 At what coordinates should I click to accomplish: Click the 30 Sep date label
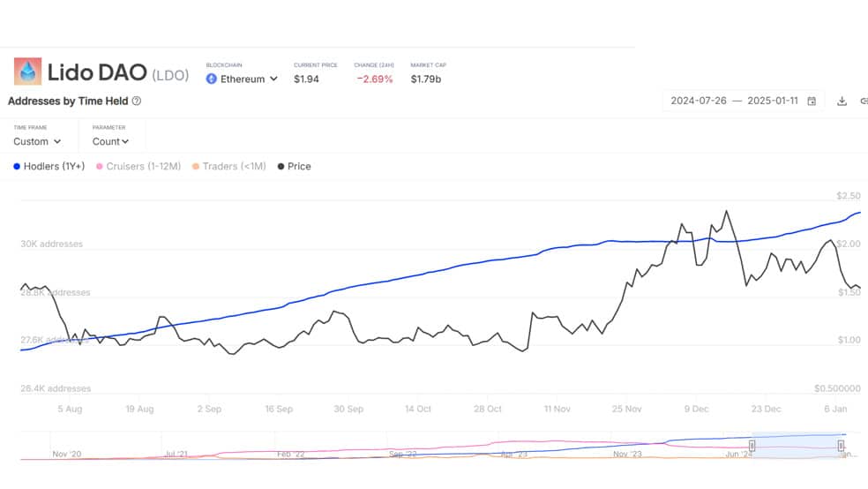tap(348, 410)
